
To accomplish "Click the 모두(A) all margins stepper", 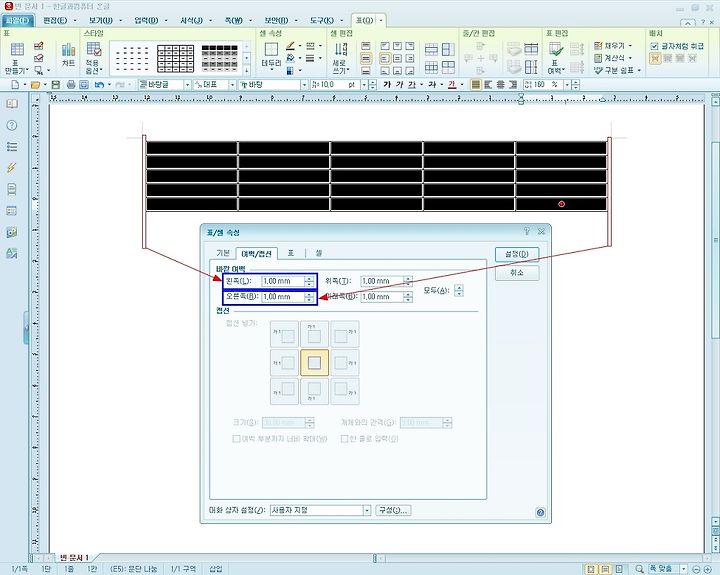I will (459, 290).
